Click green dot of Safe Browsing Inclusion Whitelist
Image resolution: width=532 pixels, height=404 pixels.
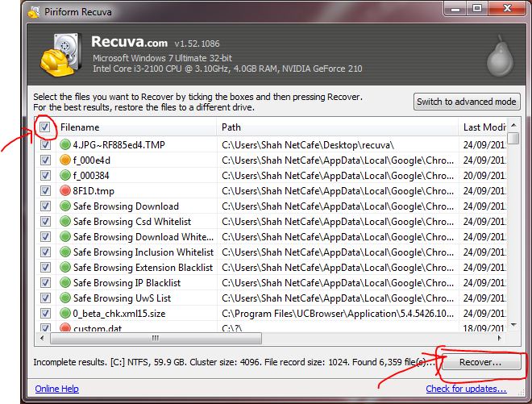click(x=64, y=252)
